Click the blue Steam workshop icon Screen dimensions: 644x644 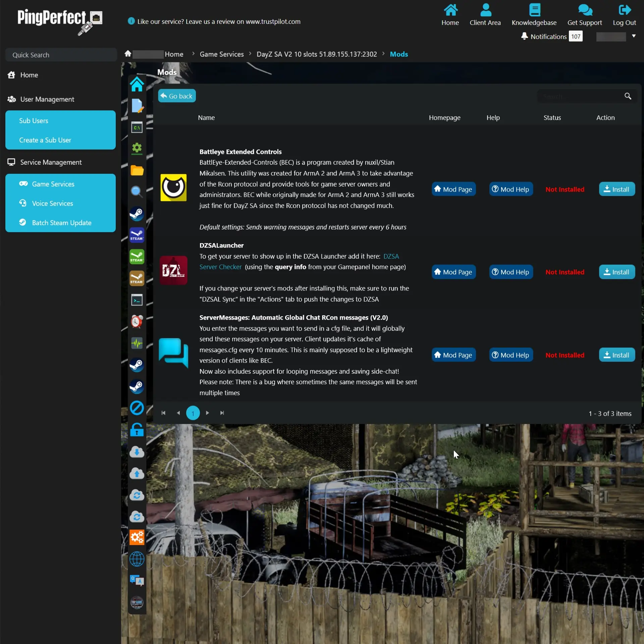tap(137, 235)
